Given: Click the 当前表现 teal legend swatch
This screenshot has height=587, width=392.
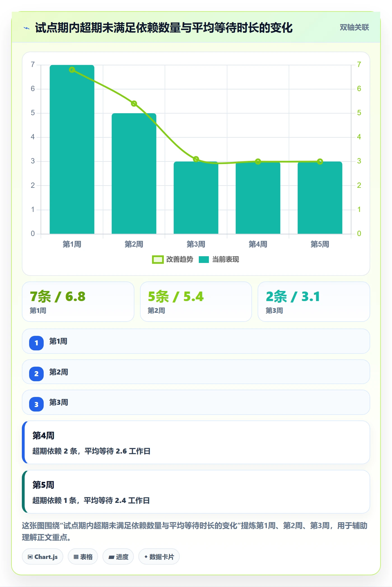Looking at the screenshot, I should pyautogui.click(x=204, y=260).
